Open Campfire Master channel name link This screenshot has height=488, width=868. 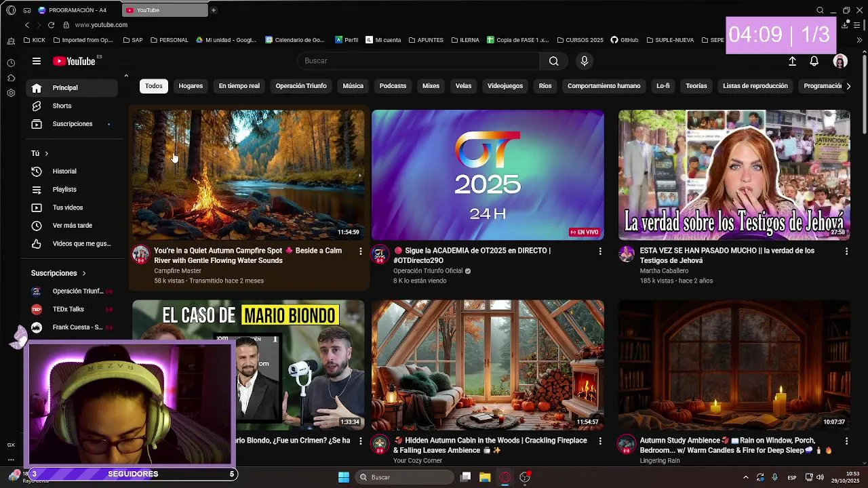pyautogui.click(x=178, y=271)
